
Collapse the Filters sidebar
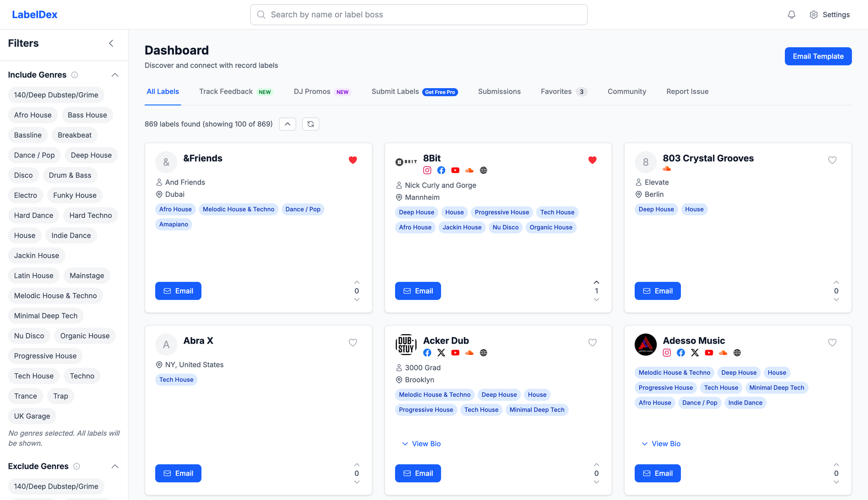coord(111,43)
